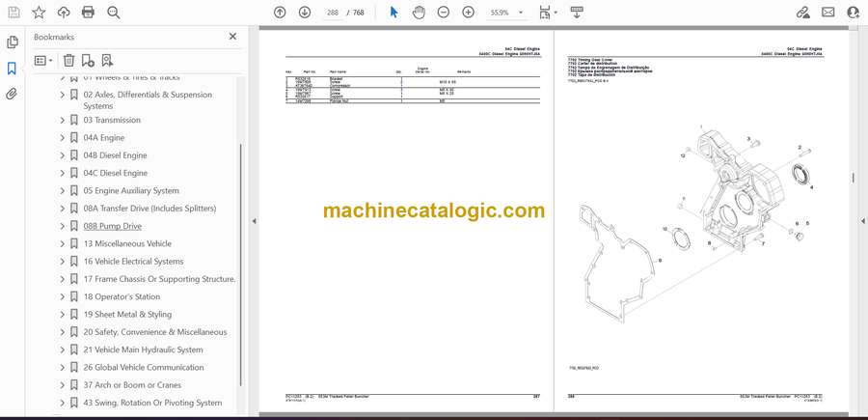Click the share link icon
This screenshot has height=420, width=868.
point(802,13)
